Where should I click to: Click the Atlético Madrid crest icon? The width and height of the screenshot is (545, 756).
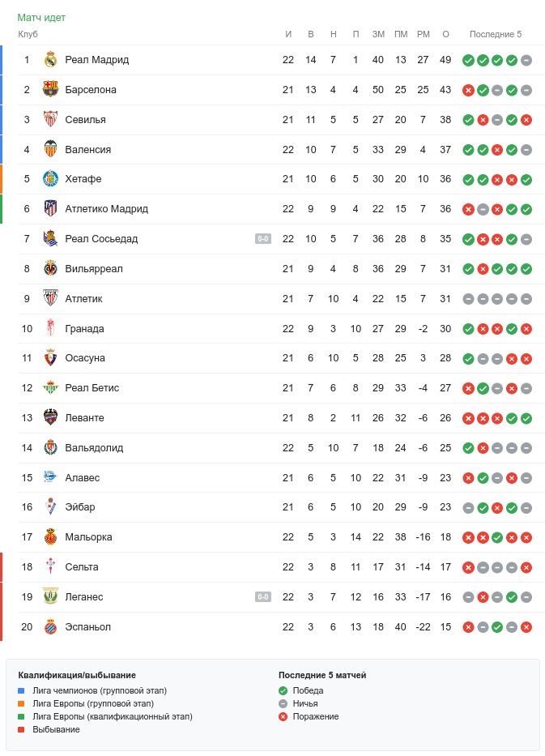pyautogui.click(x=50, y=209)
